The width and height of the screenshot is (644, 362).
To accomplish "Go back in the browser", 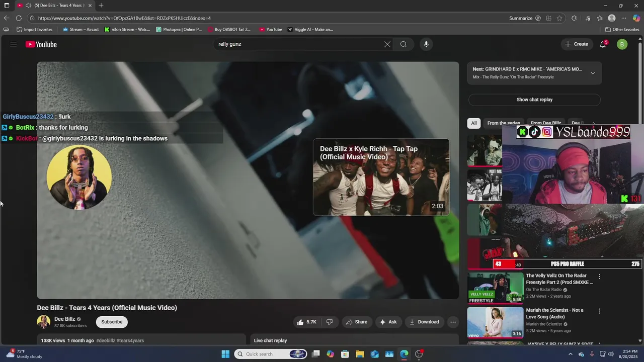I will click(x=7, y=18).
